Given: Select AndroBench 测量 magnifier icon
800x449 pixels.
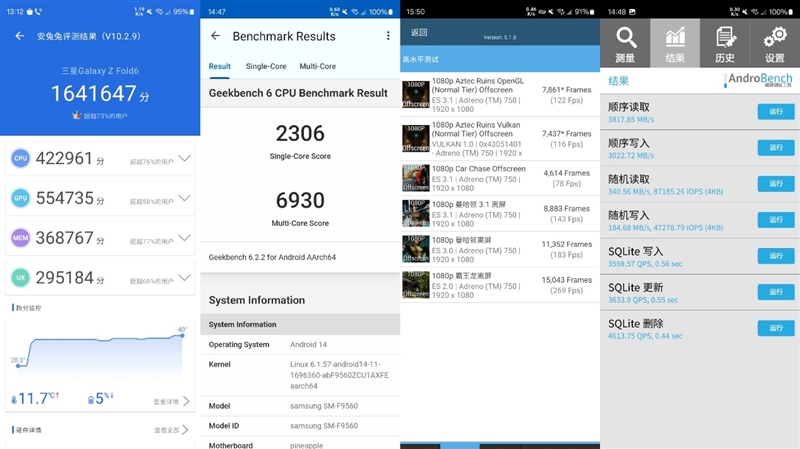Looking at the screenshot, I should coord(625,43).
